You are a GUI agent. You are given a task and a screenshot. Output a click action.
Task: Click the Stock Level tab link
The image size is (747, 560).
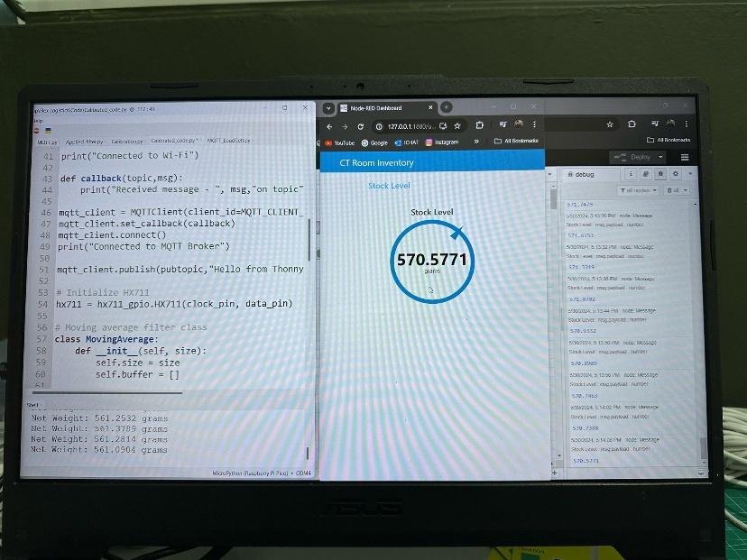click(x=389, y=186)
